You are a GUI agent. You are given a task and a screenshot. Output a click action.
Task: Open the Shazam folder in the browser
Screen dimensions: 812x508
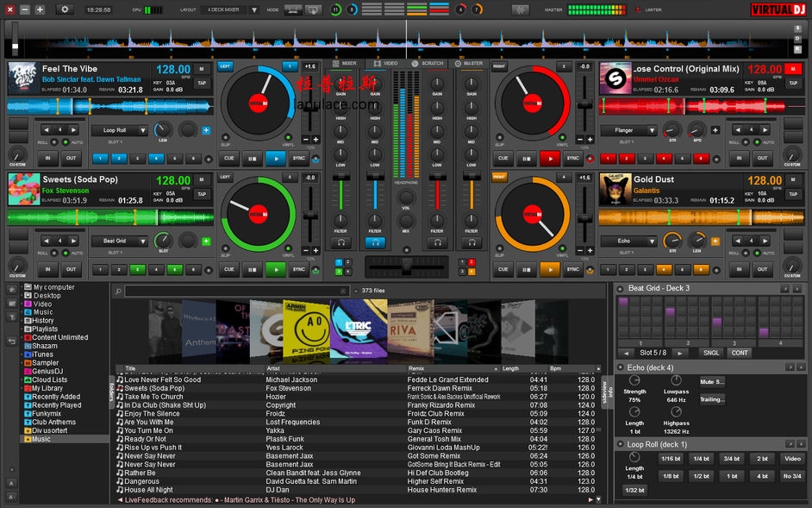[x=44, y=346]
